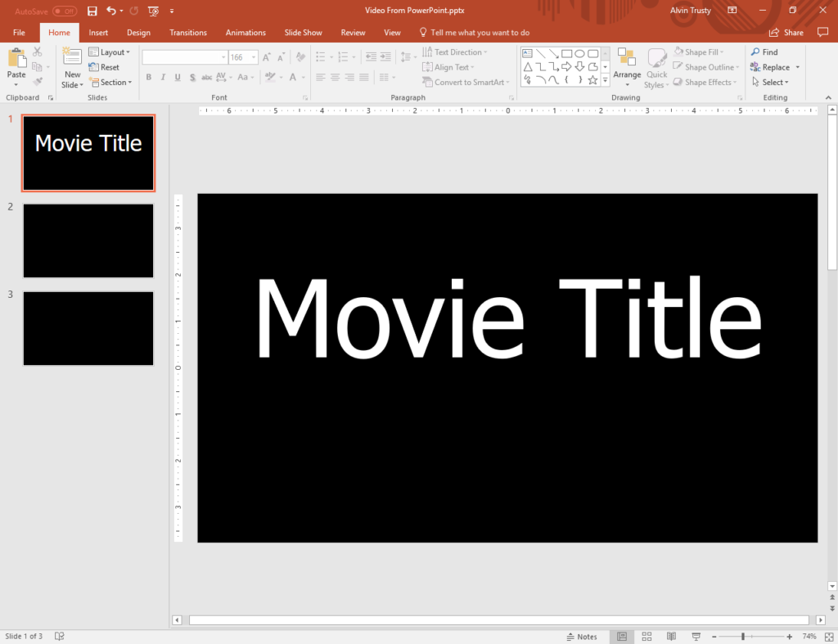Open the font name combo box
This screenshot has height=644, width=838.
point(185,57)
